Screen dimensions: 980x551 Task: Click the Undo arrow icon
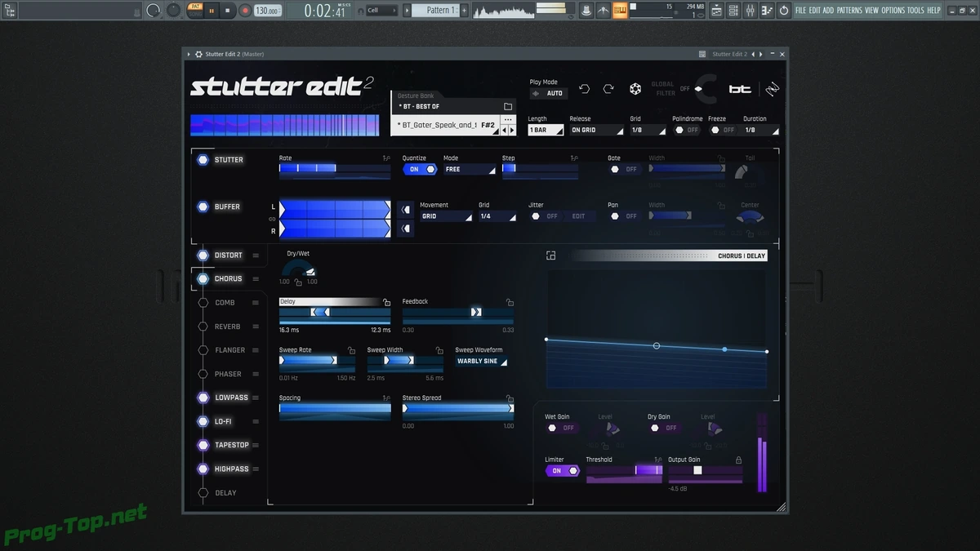(584, 89)
